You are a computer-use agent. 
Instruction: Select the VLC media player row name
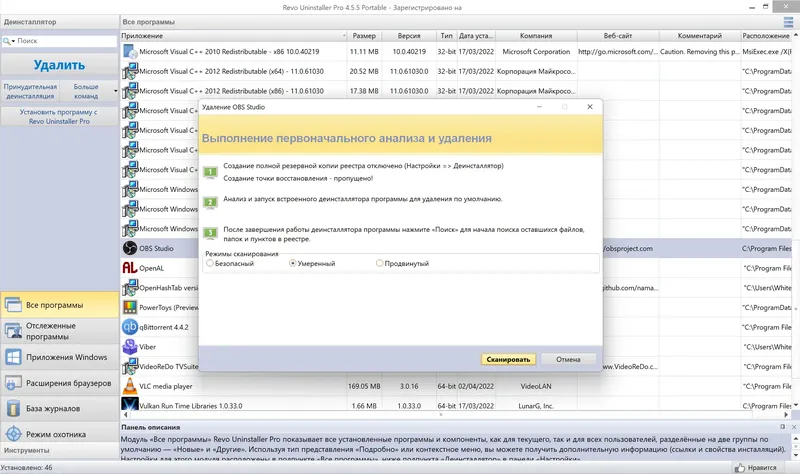coord(166,386)
